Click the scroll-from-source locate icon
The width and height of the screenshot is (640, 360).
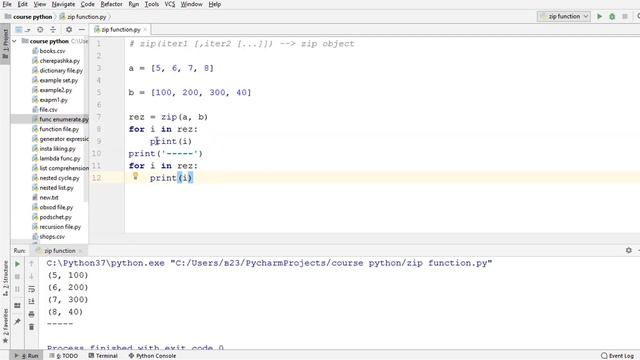[x=40, y=30]
